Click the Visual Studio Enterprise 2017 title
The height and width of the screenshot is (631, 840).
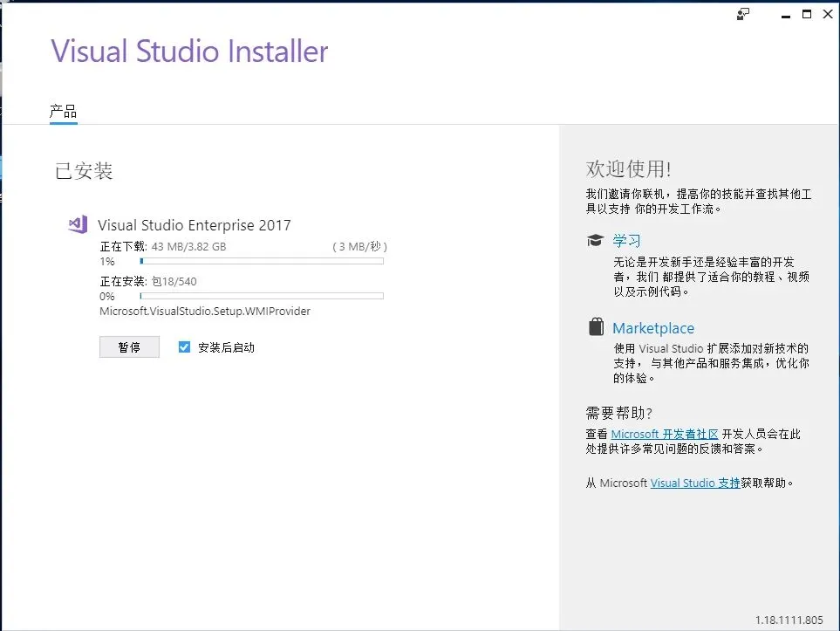[x=194, y=225]
